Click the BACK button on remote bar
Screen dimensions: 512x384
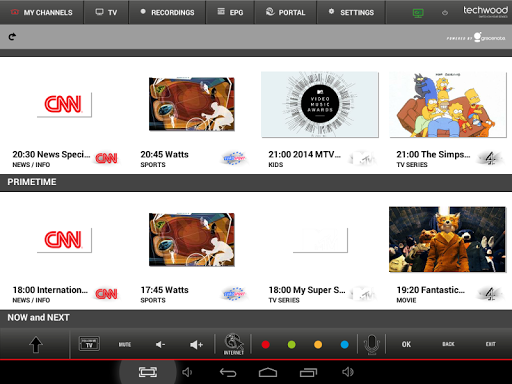coord(448,344)
